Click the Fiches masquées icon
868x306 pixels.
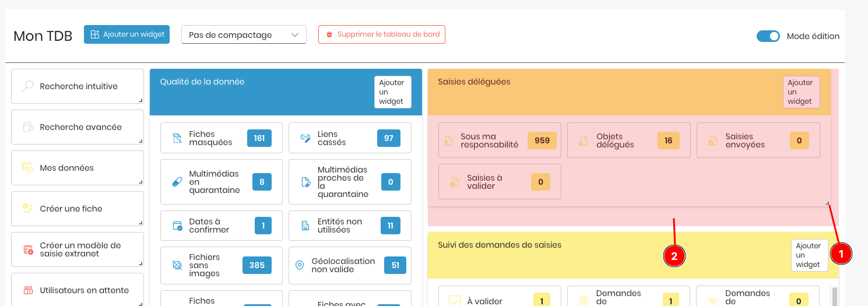[x=177, y=138]
